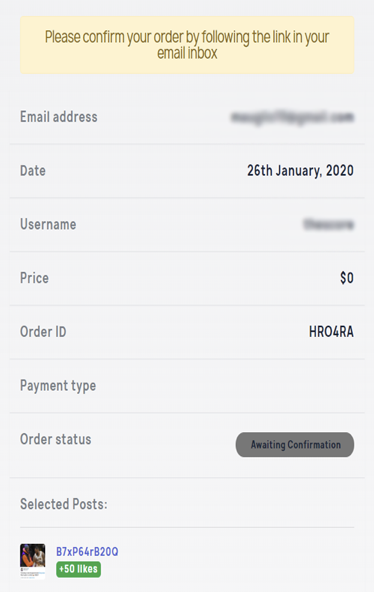Click the blurred email address value
Viewport: 374px width, 592px height.
[x=292, y=117]
